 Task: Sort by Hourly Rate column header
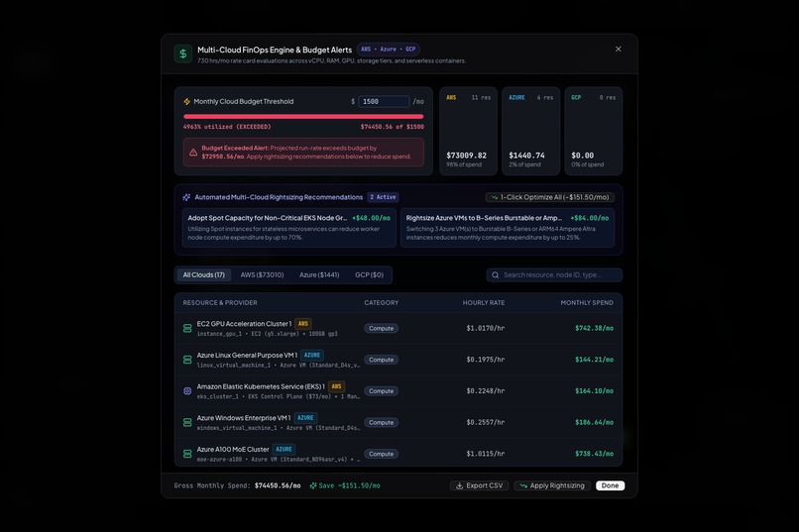point(484,303)
